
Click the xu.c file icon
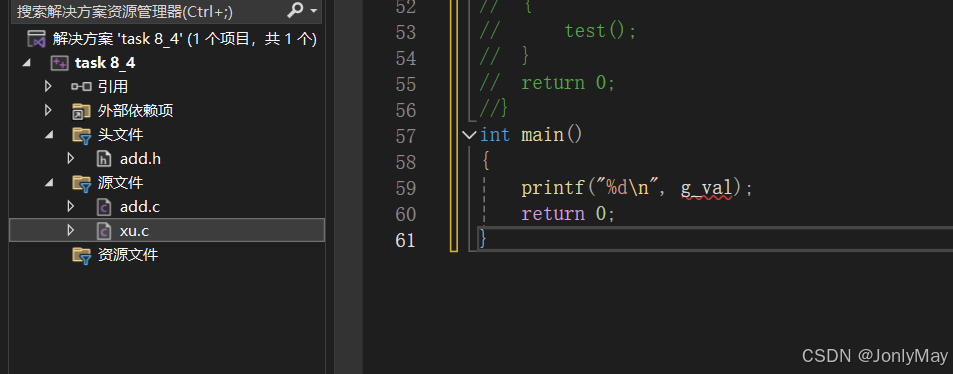(104, 230)
